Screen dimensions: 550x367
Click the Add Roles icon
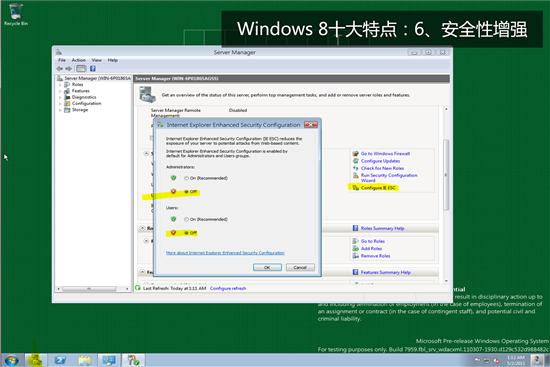pyautogui.click(x=356, y=248)
